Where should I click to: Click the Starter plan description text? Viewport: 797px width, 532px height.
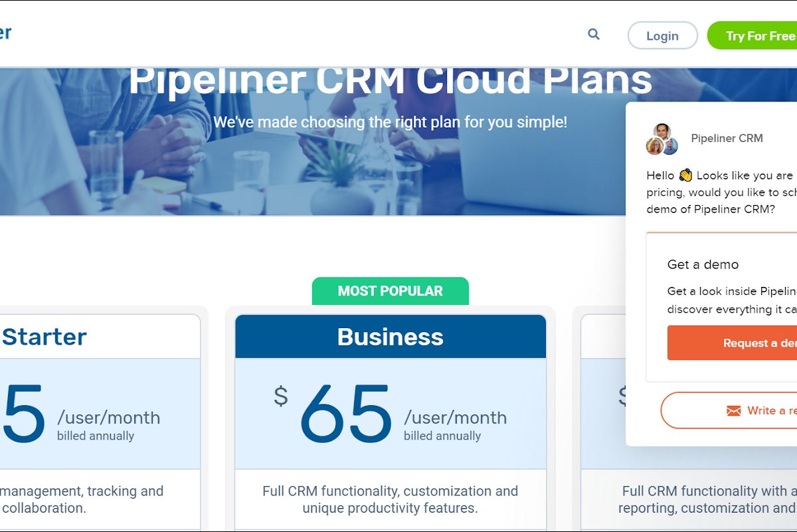pyautogui.click(x=81, y=499)
